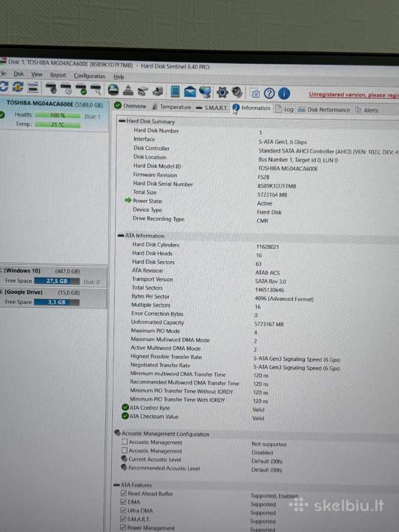Viewport: 399px width, 532px height.
Task: Click the green arrow beside Power State
Action: [x=128, y=200]
